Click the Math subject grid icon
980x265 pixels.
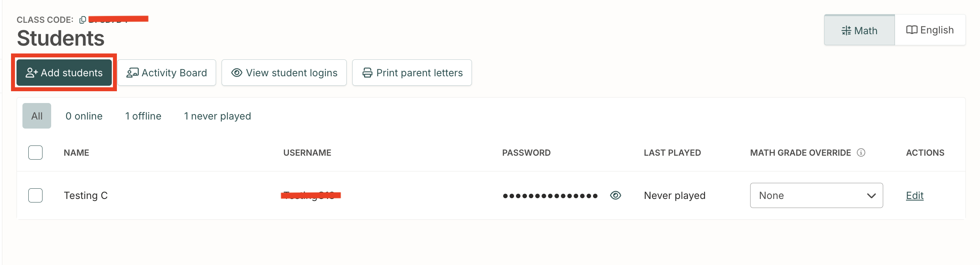point(846,31)
